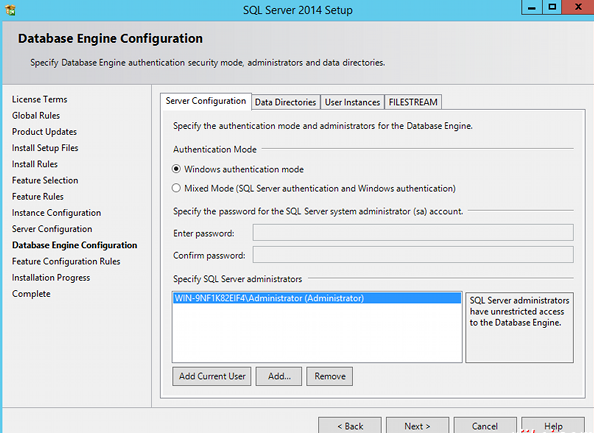This screenshot has width=594, height=433.
Task: Close the setup window
Action: click(578, 7)
